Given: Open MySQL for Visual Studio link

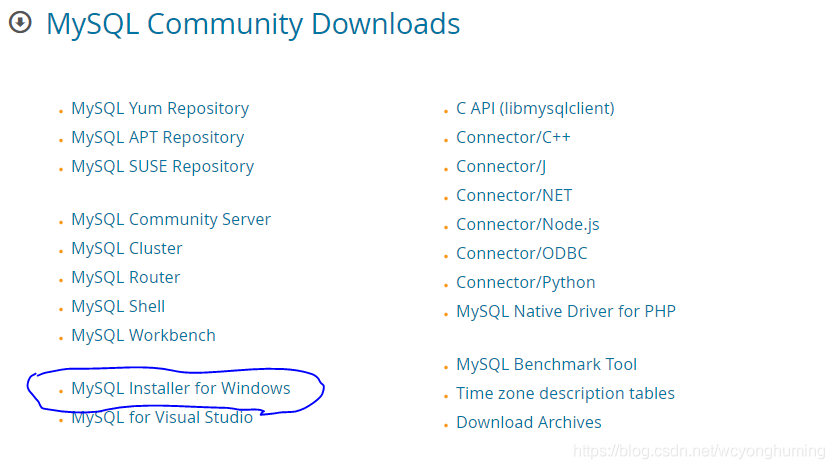Looking at the screenshot, I should click(162, 417).
